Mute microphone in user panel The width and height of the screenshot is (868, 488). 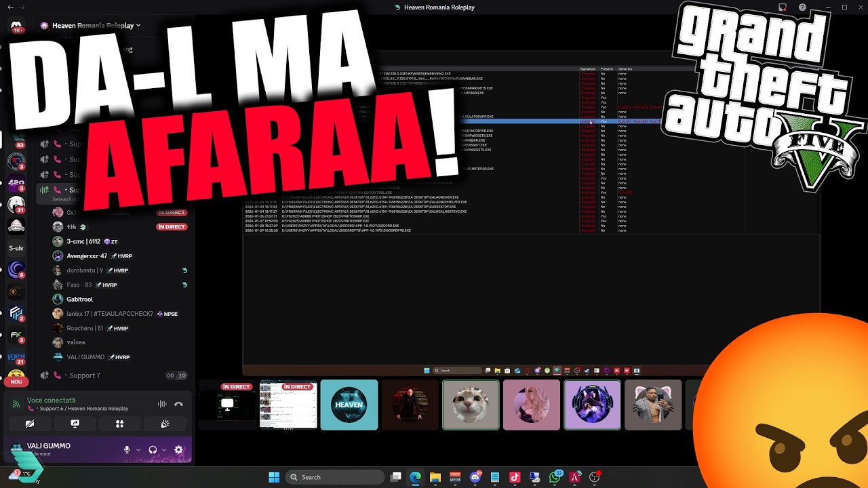[127, 449]
